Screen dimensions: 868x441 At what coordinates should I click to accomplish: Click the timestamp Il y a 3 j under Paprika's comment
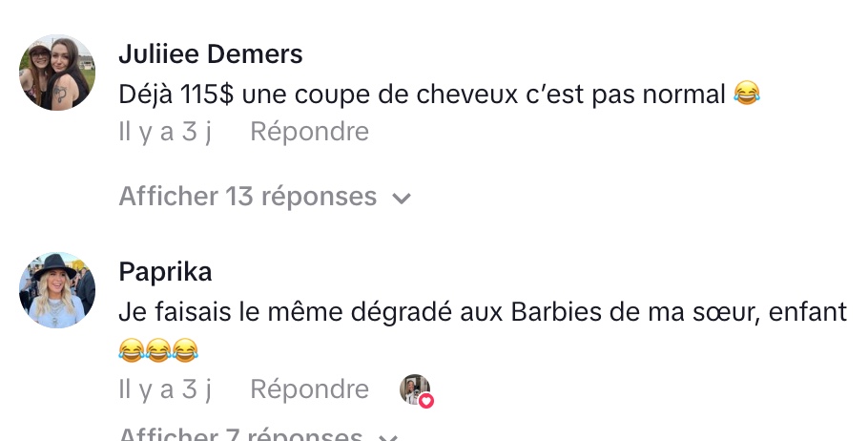point(165,389)
